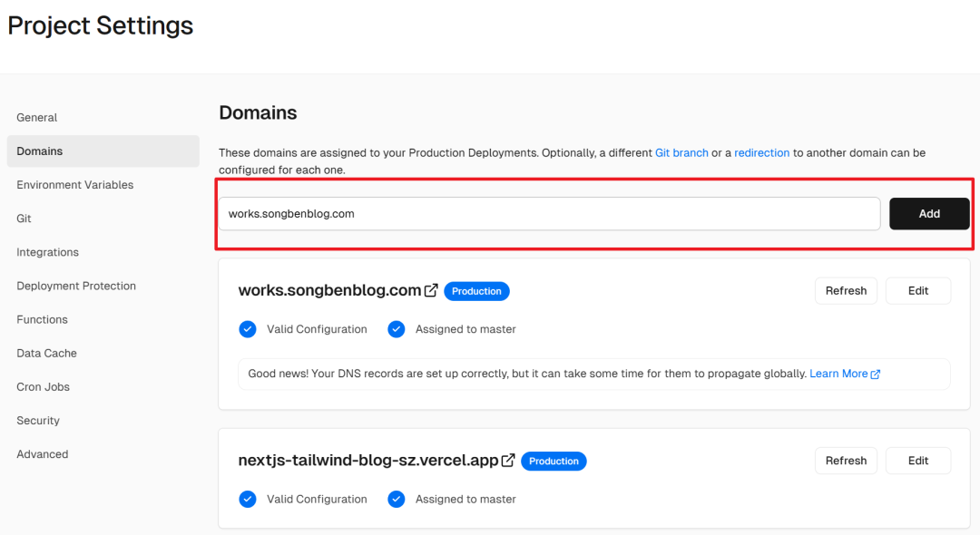This screenshot has width=980, height=535.
Task: Edit the works.songbenblog.com domain
Action: tap(918, 291)
